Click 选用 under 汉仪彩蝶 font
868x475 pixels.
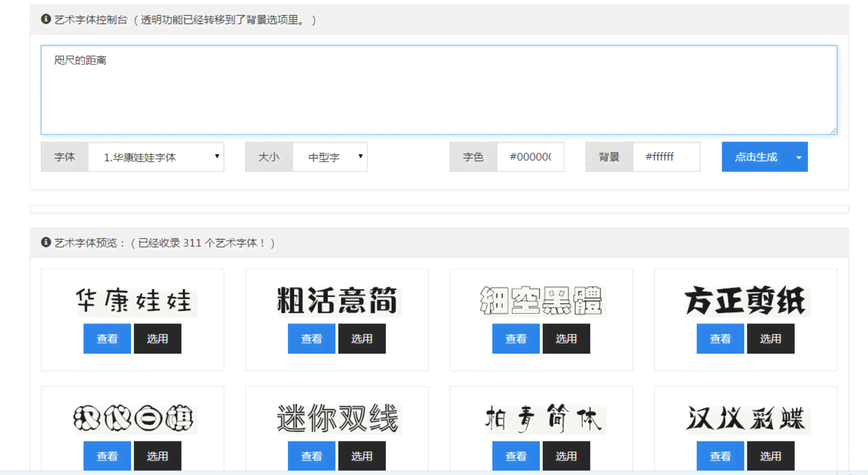click(771, 456)
